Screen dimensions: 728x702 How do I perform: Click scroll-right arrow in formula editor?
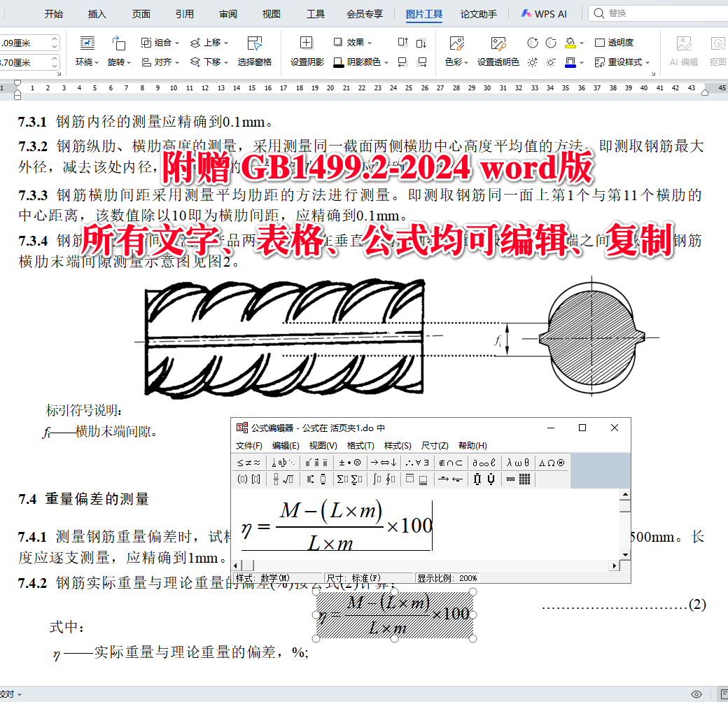(615, 566)
